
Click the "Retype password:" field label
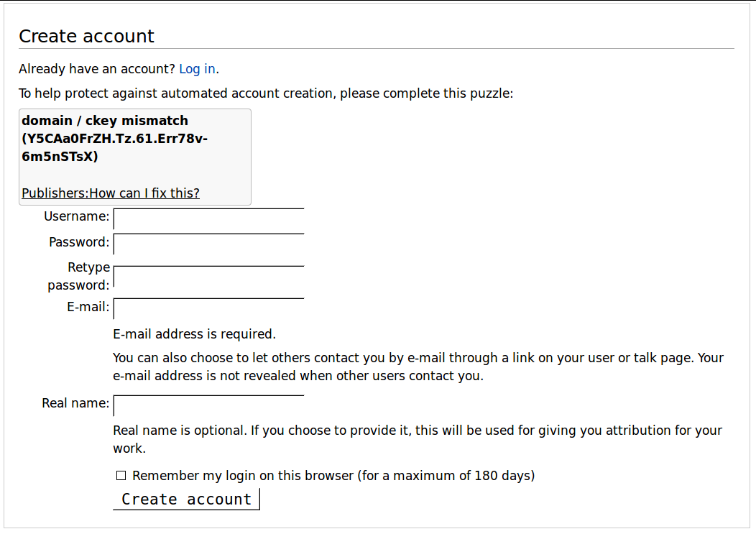tap(80, 276)
